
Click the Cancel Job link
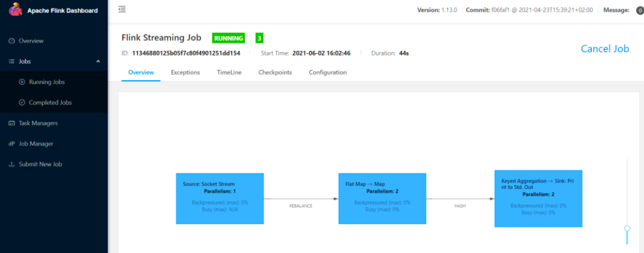(x=605, y=49)
